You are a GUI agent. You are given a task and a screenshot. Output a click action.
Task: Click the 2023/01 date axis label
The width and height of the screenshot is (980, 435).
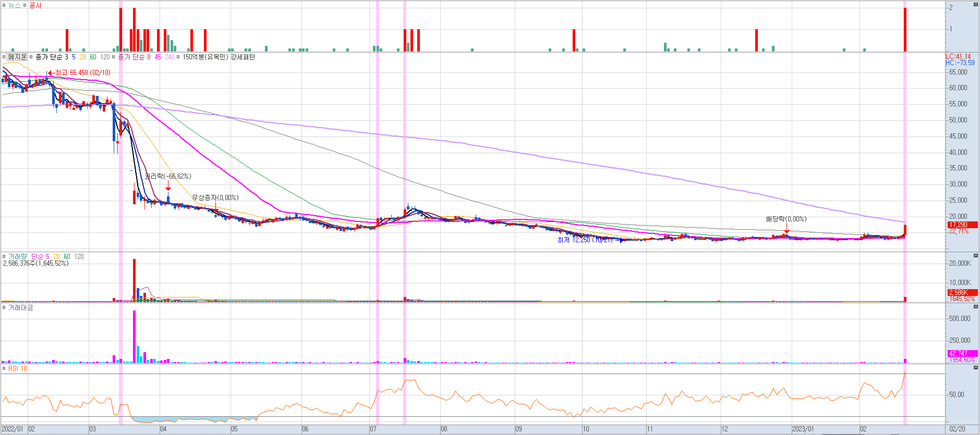[x=803, y=429]
